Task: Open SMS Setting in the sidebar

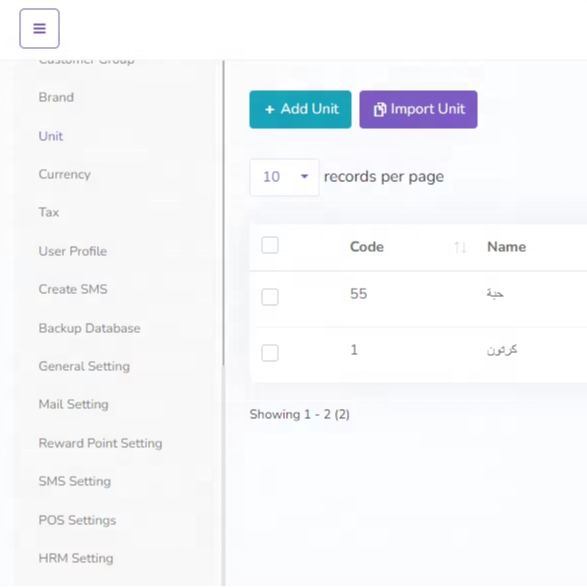Action: tap(74, 481)
